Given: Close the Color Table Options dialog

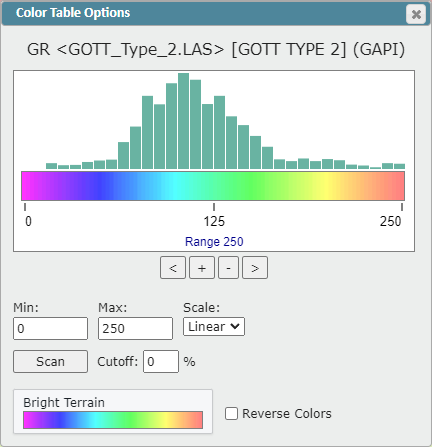Looking at the screenshot, I should point(416,14).
